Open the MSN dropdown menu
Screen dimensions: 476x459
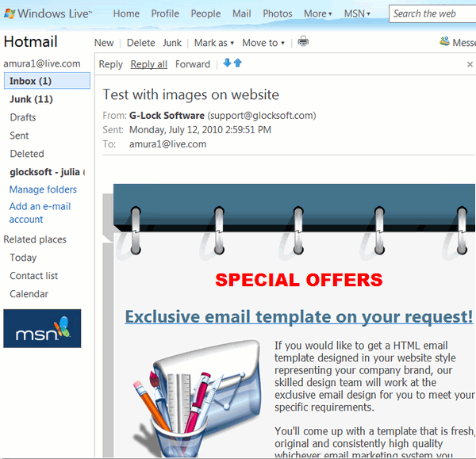pos(357,13)
